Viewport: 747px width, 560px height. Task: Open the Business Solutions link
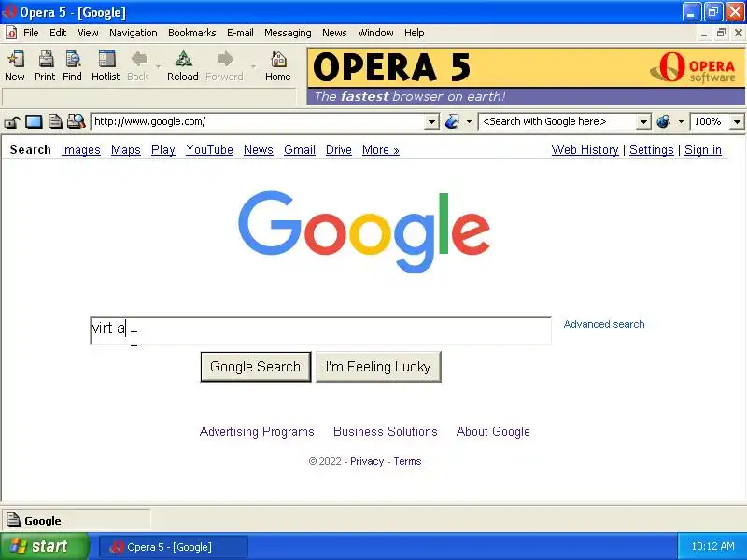click(386, 431)
